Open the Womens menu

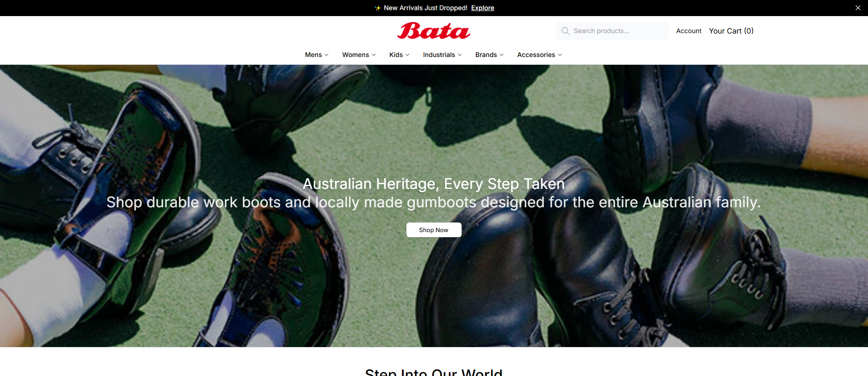[359, 55]
